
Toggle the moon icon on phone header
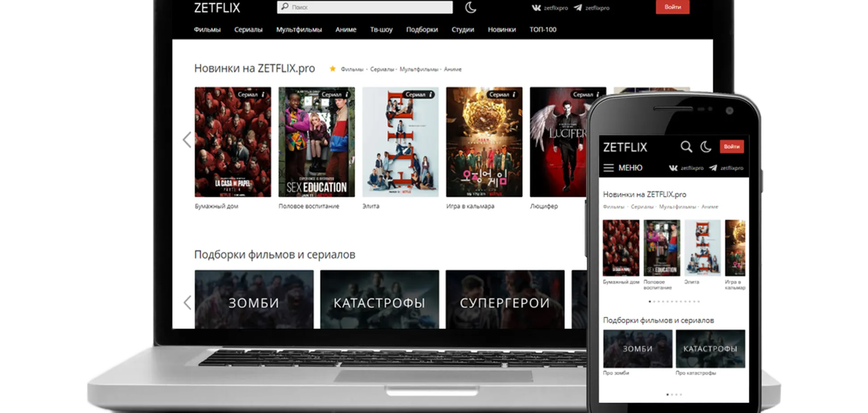point(706,147)
